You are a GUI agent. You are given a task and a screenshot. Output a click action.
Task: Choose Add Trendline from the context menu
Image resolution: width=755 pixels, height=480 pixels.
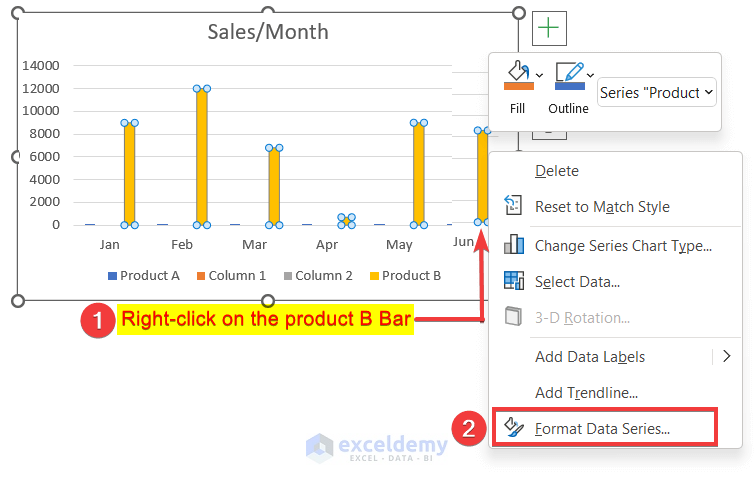click(586, 393)
